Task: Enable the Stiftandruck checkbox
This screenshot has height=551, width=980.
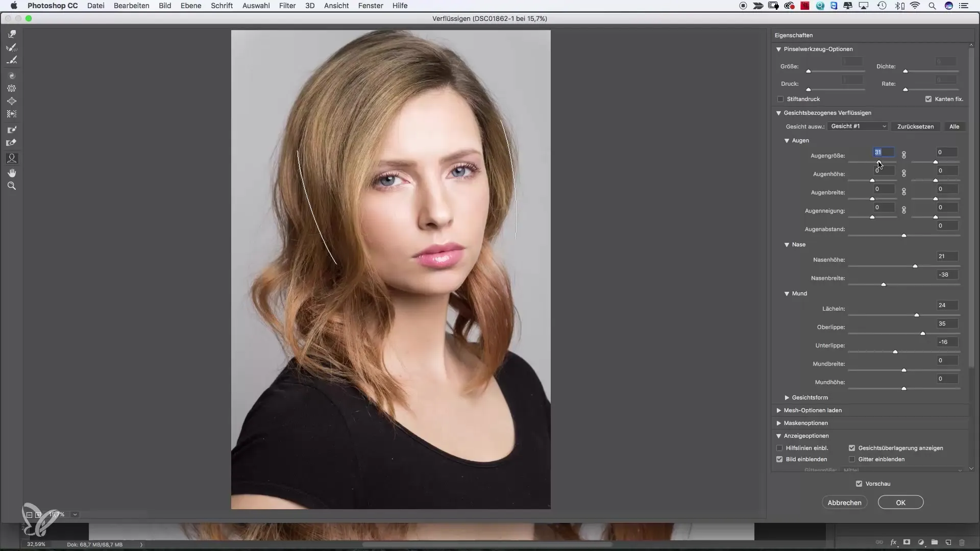Action: [780, 99]
